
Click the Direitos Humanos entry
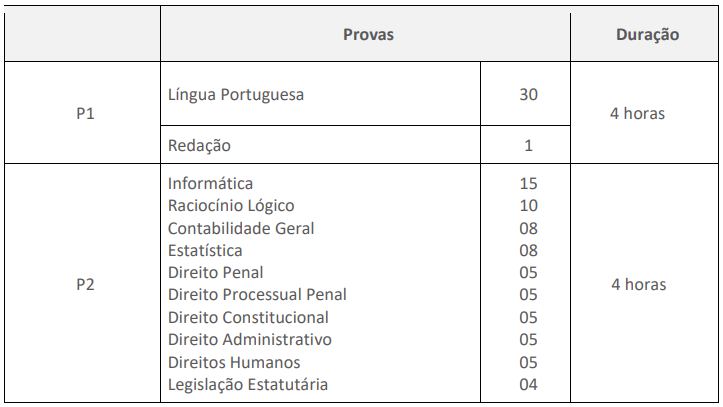click(x=234, y=362)
